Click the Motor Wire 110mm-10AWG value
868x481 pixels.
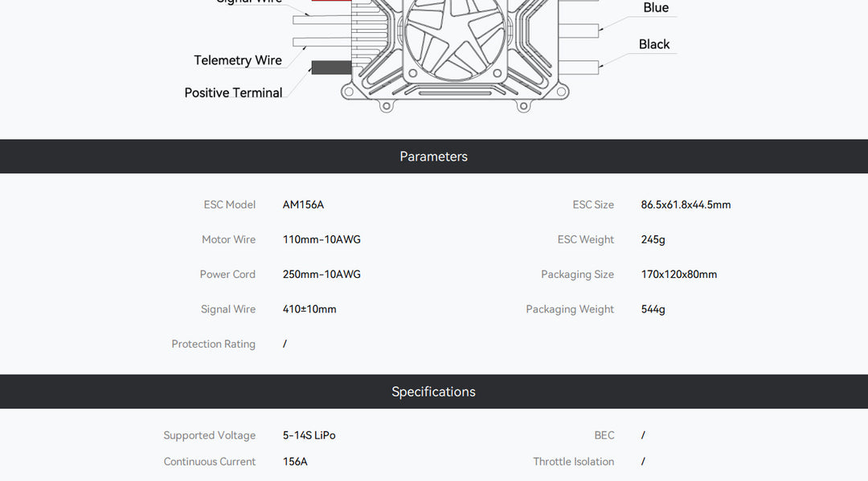pos(321,239)
